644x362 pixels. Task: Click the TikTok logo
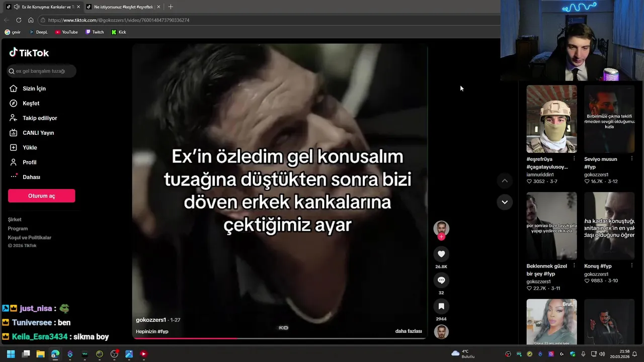29,53
